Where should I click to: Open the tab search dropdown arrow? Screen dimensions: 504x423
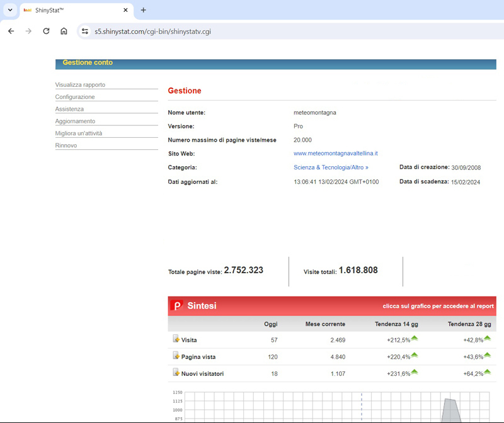(10, 10)
